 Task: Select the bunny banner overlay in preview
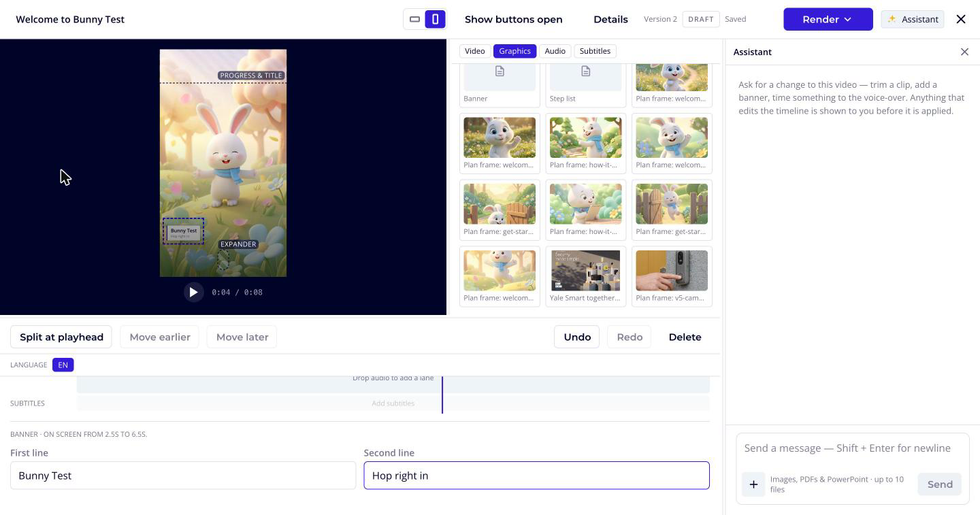183,231
